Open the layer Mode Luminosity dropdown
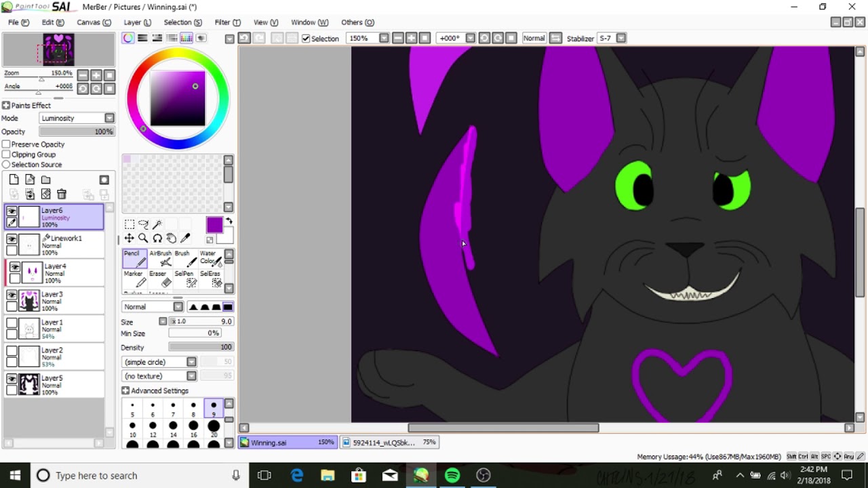The height and width of the screenshot is (488, 868). click(109, 118)
